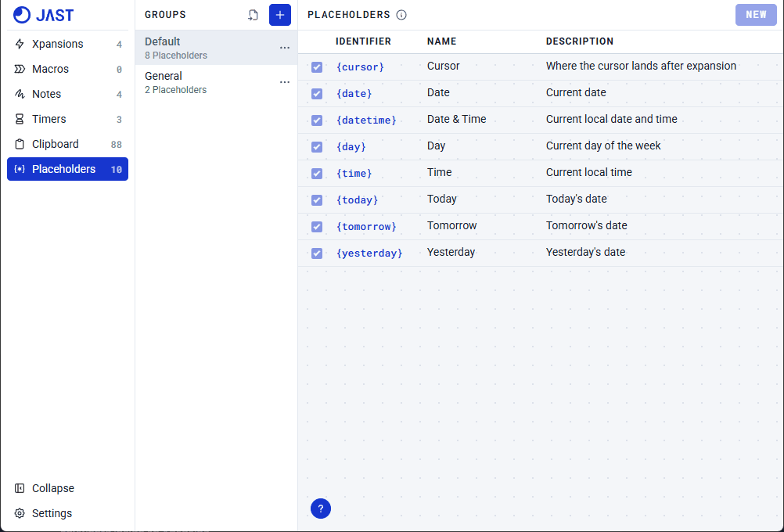The image size is (784, 532).
Task: Go to the Macros section
Action: (67, 69)
